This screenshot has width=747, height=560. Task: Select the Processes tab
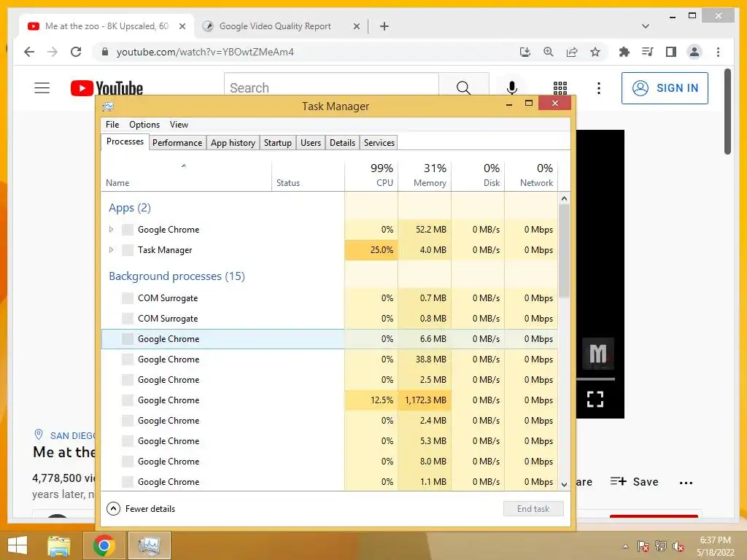point(125,142)
